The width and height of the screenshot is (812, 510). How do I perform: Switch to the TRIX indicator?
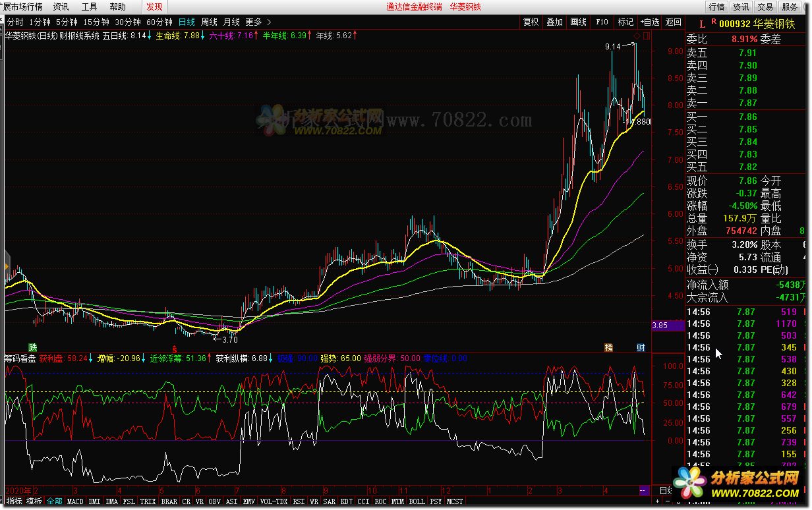148,501
